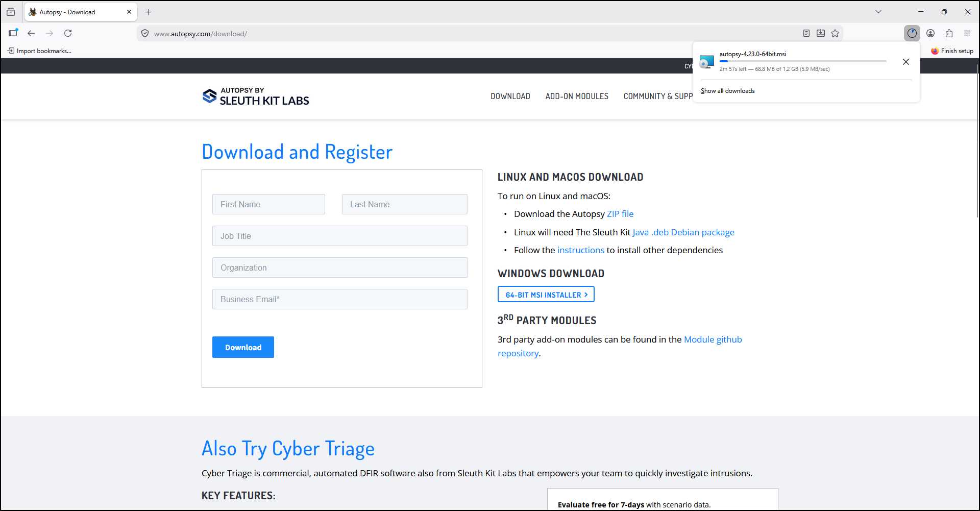Open the ADD-ON MODULES navigation item

click(x=577, y=96)
